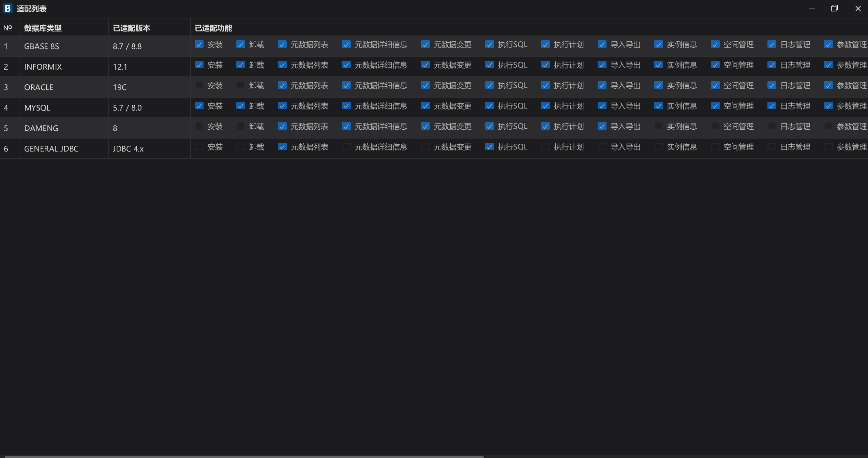This screenshot has height=458, width=868.
Task: Toggle 卸载 checkbox in ORACLE row
Action: [x=241, y=85]
